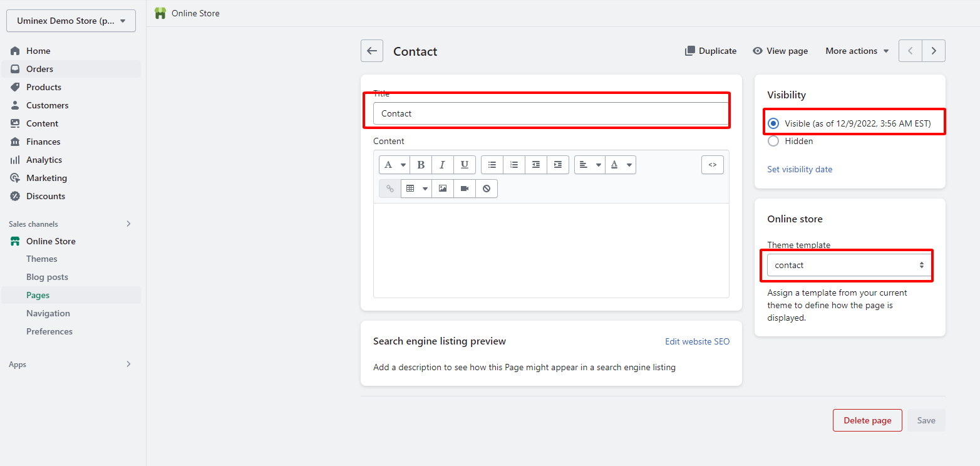Click the Insert image icon

point(443,189)
